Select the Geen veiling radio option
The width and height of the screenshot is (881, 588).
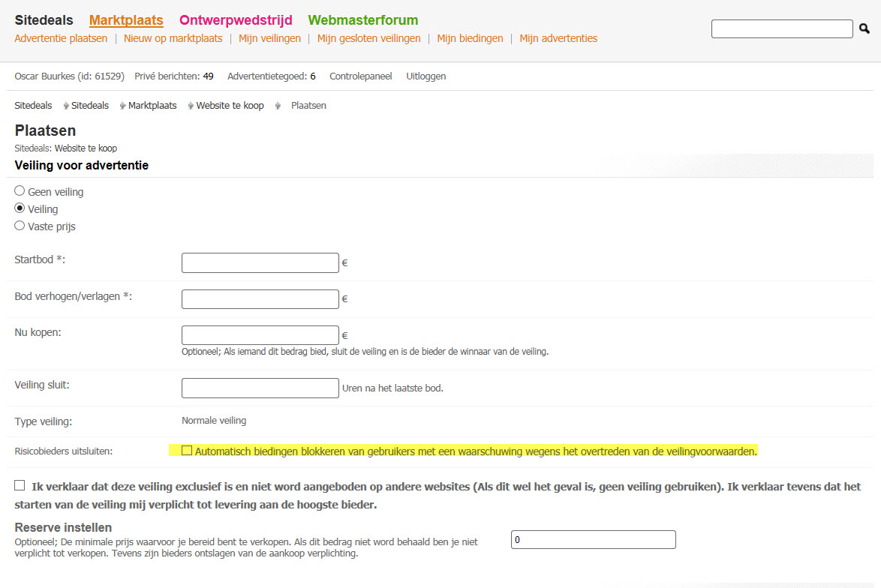20,191
